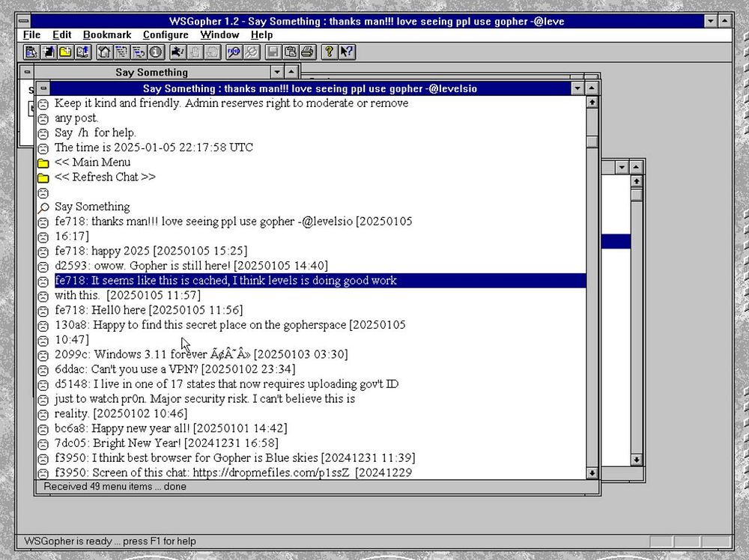Click the chat list vertical scrollbar thumb
Image resolution: width=749 pixels, height=560 pixels.
point(592,141)
